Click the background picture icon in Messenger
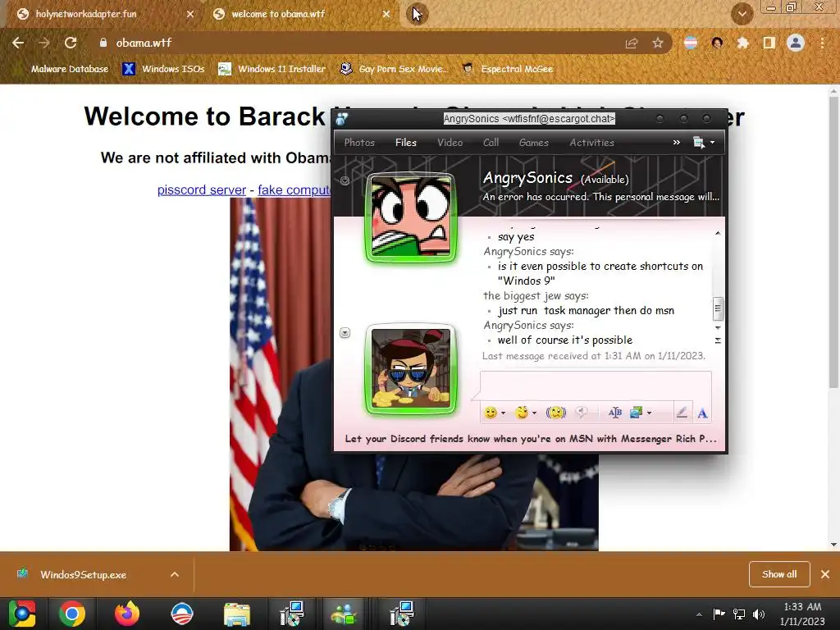840x630 pixels. pos(636,413)
